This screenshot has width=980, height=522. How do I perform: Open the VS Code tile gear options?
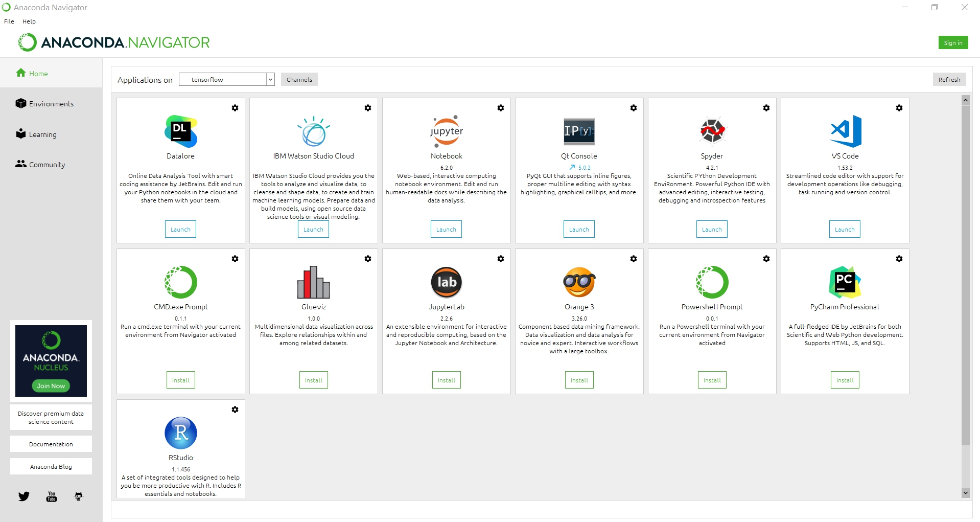pos(899,108)
